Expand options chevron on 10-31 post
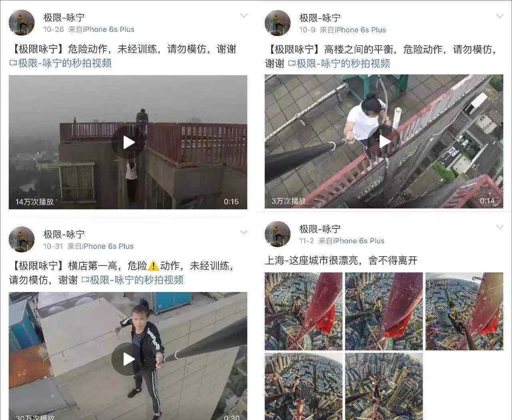The image size is (512, 420). coord(244,232)
